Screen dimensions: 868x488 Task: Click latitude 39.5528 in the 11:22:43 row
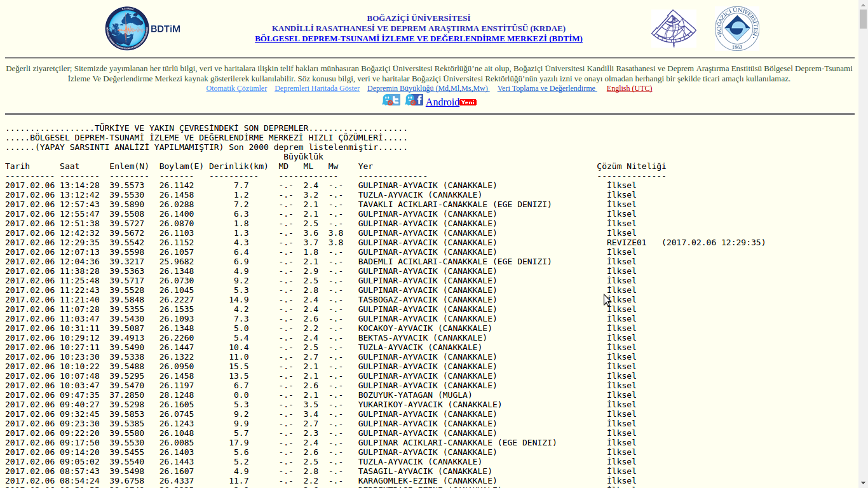tap(127, 290)
